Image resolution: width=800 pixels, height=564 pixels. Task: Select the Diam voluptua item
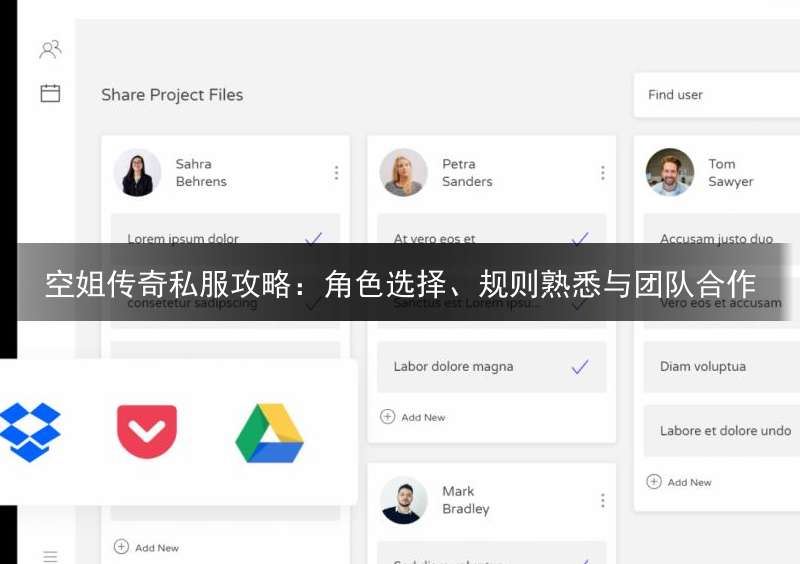click(x=721, y=367)
